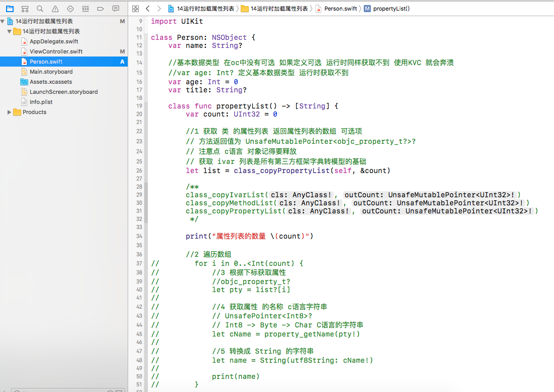Click the yellow folder icon in the jump bar

coord(245,9)
